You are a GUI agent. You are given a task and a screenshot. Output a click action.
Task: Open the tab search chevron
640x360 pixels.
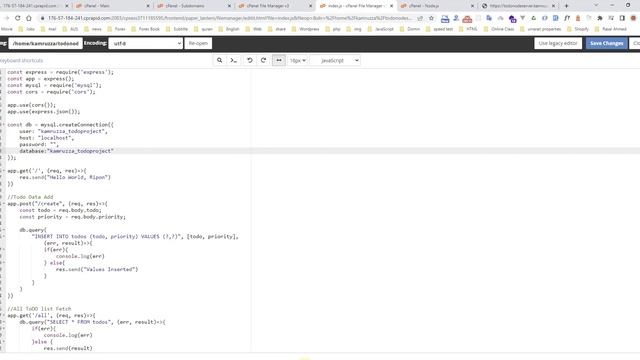[596, 5]
